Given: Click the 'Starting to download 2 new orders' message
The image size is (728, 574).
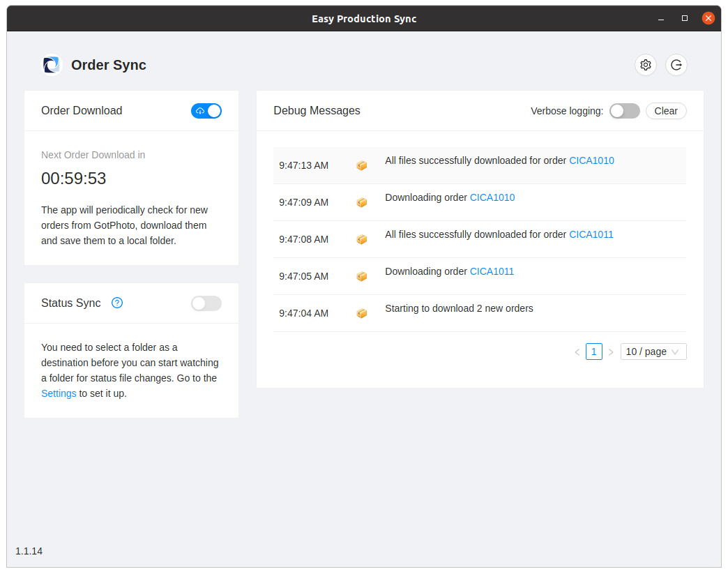Looking at the screenshot, I should click(459, 308).
